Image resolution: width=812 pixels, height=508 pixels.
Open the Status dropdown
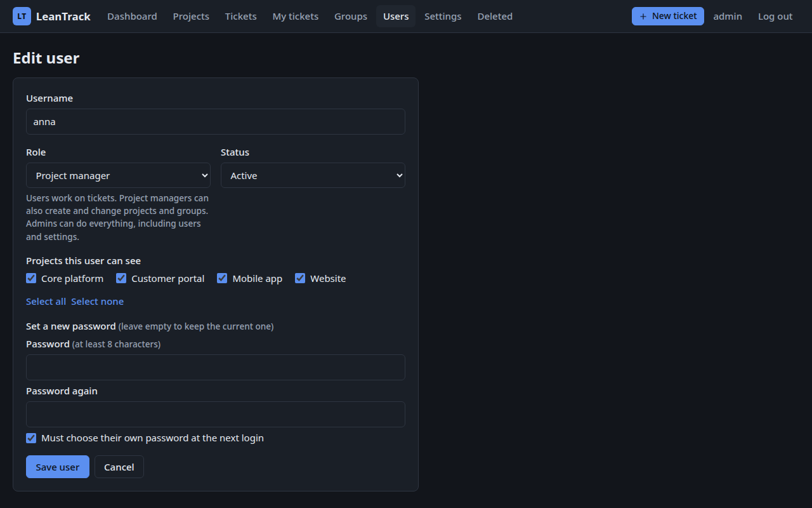pos(313,175)
